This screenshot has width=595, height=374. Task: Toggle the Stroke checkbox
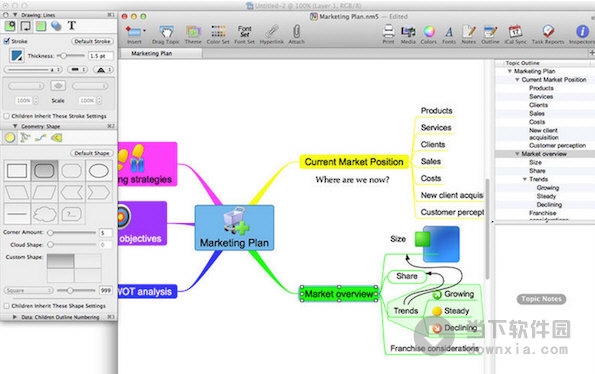pos(6,41)
